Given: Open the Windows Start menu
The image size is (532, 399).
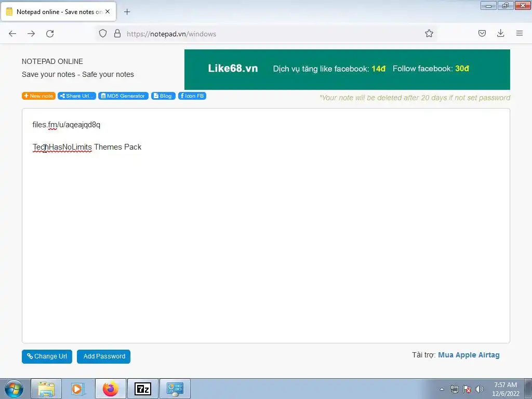Looking at the screenshot, I should (x=14, y=389).
